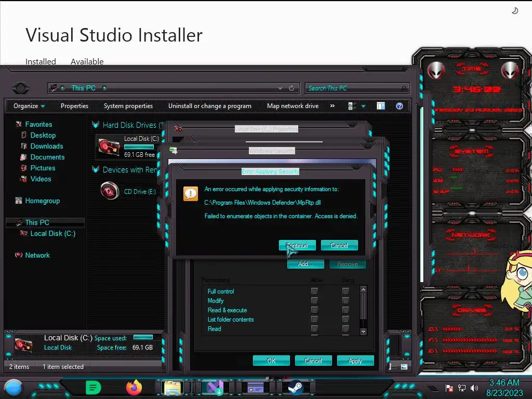Click the moon theme icon in Visual Studio Installer
This screenshot has width=532, height=399.
[515, 11]
